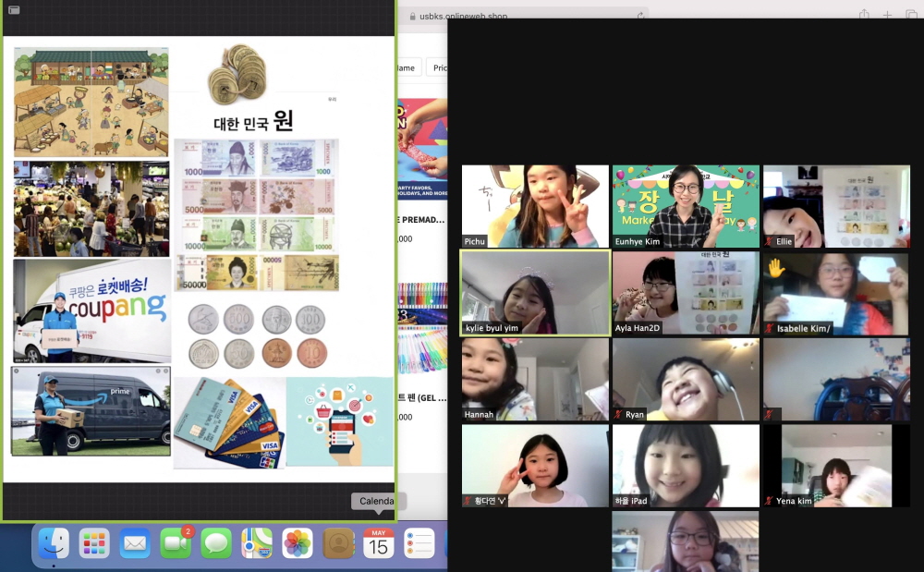Open Calendar showing May 15
Viewport: 924px width, 572px height.
(x=378, y=543)
